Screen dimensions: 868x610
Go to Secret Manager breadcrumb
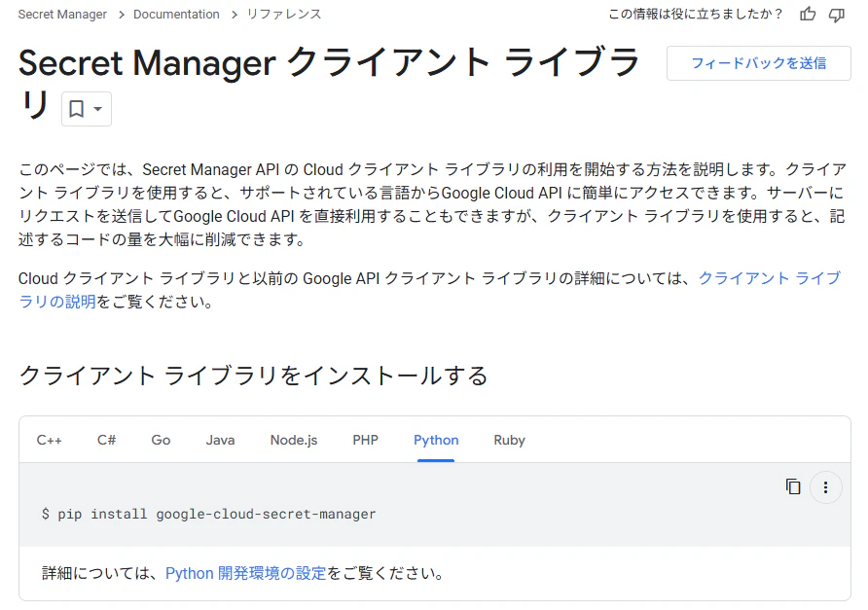62,15
